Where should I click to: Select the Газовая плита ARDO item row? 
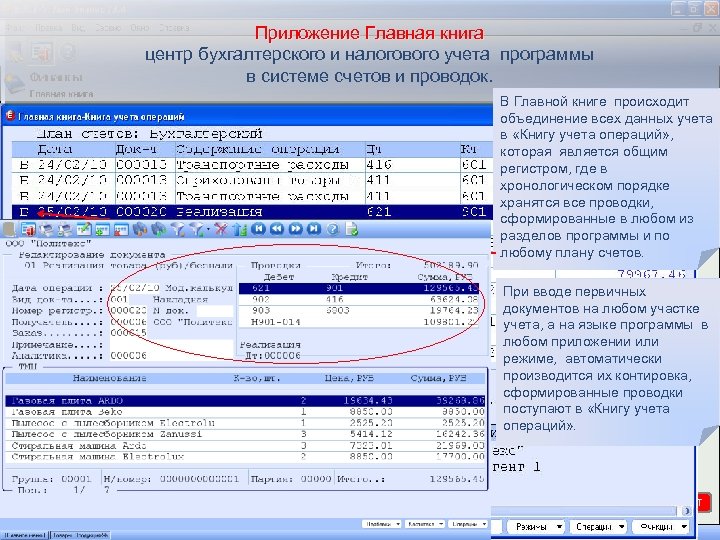coord(246,400)
